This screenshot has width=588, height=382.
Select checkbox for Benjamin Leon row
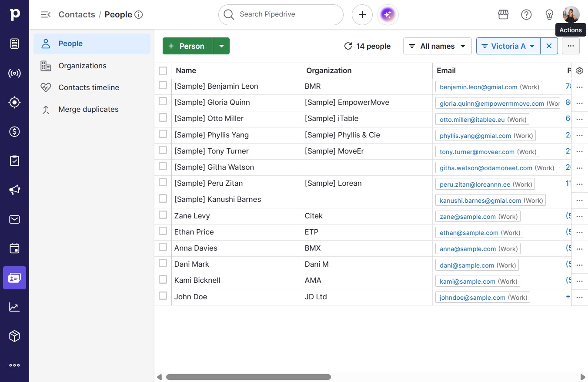pos(163,85)
